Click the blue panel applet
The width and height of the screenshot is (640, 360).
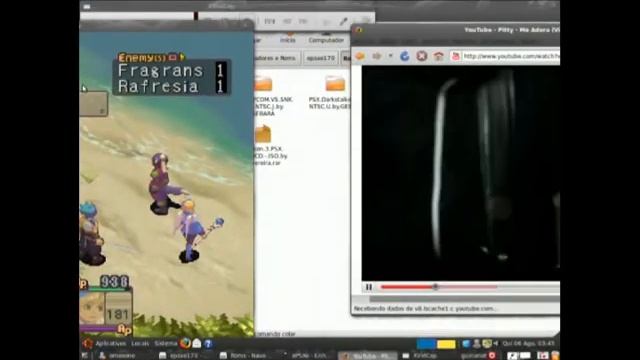pyautogui.click(x=426, y=344)
